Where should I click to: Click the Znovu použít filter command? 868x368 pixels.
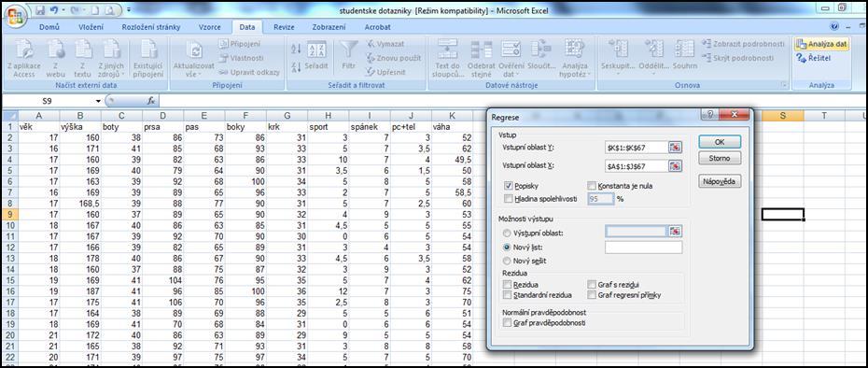tap(393, 58)
